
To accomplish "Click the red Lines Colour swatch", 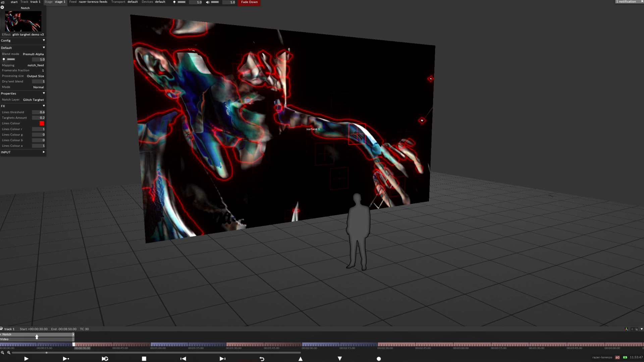I will click(42, 123).
